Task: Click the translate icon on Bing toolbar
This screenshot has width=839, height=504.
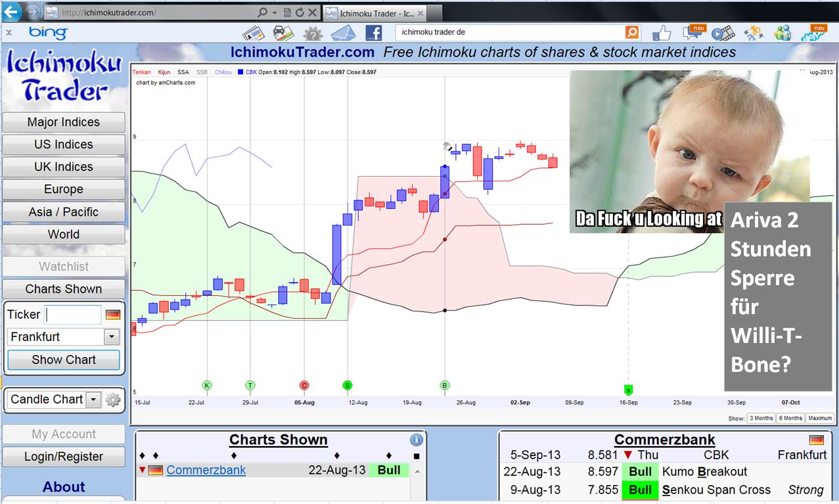Action: click(x=753, y=33)
